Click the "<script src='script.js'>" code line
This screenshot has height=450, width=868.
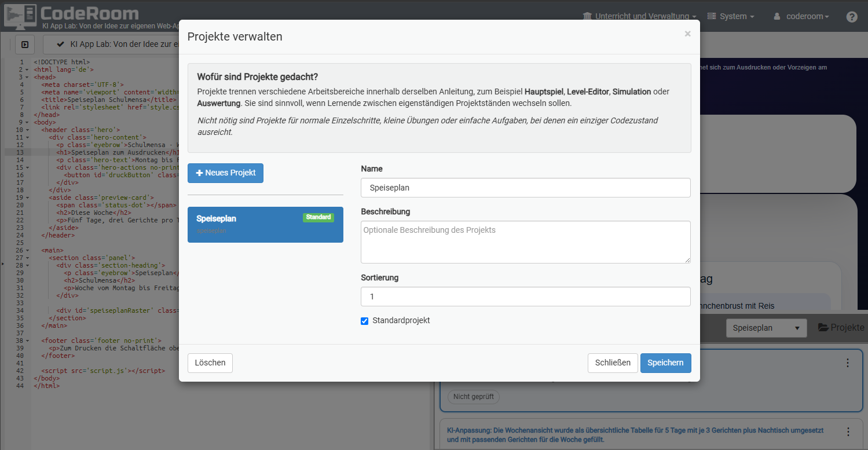pos(103,371)
